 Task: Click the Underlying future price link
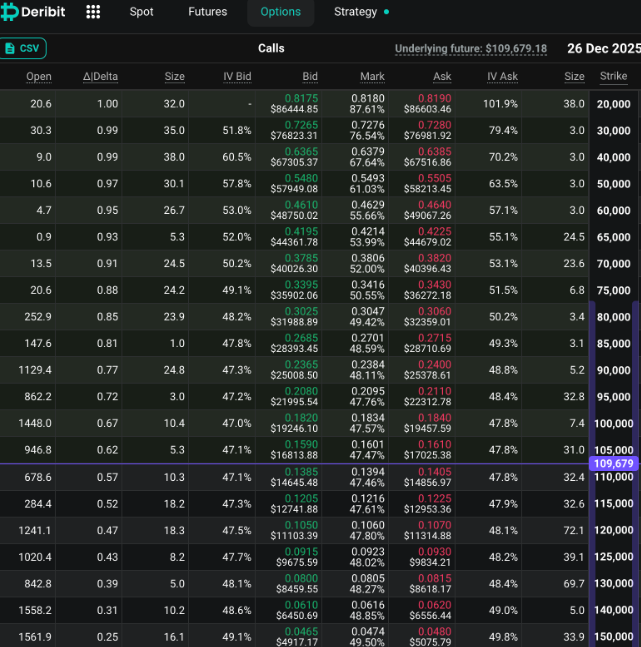(x=471, y=49)
